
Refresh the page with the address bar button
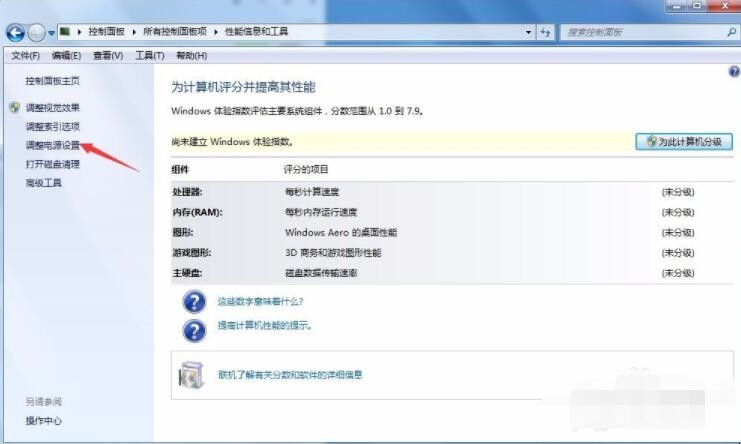545,32
